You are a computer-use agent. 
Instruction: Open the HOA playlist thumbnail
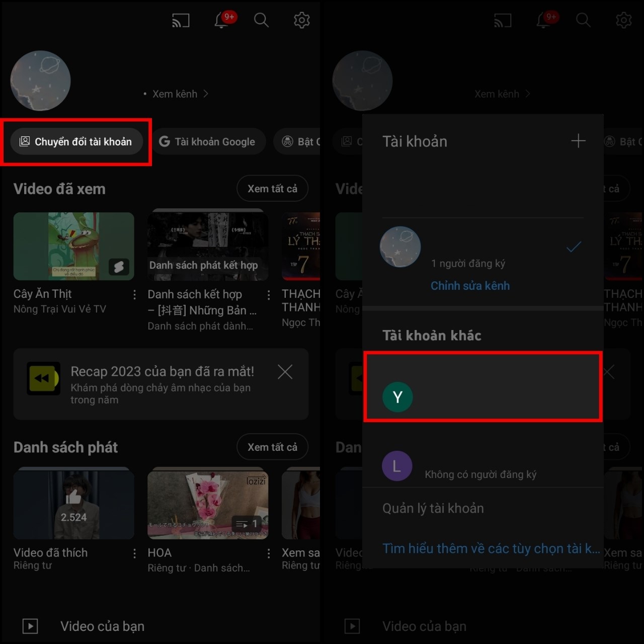coord(207,504)
